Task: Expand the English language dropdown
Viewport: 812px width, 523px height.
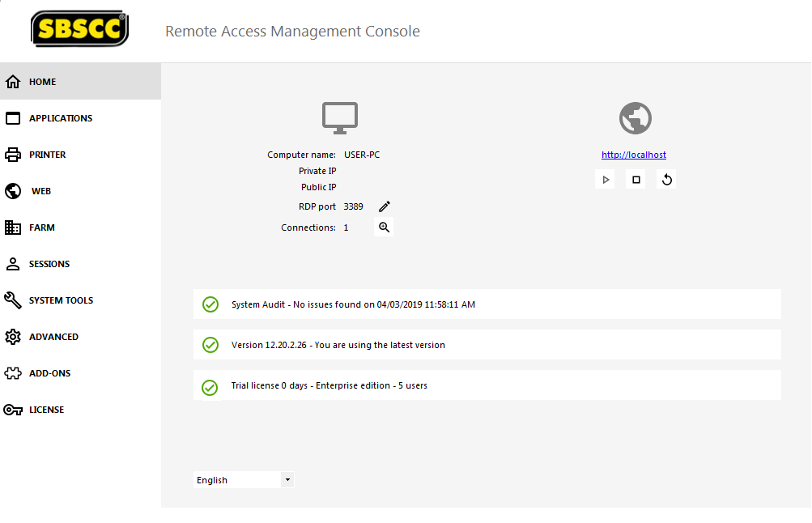Action: pyautogui.click(x=287, y=480)
